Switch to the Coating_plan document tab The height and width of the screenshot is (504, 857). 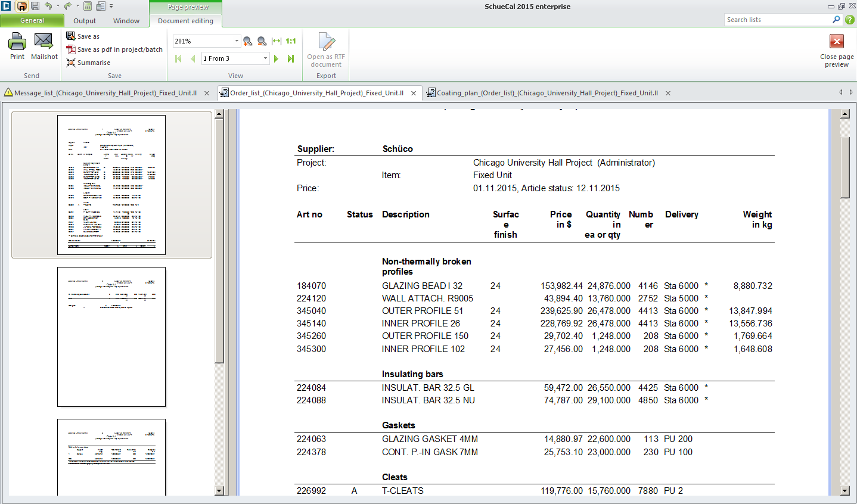(547, 93)
